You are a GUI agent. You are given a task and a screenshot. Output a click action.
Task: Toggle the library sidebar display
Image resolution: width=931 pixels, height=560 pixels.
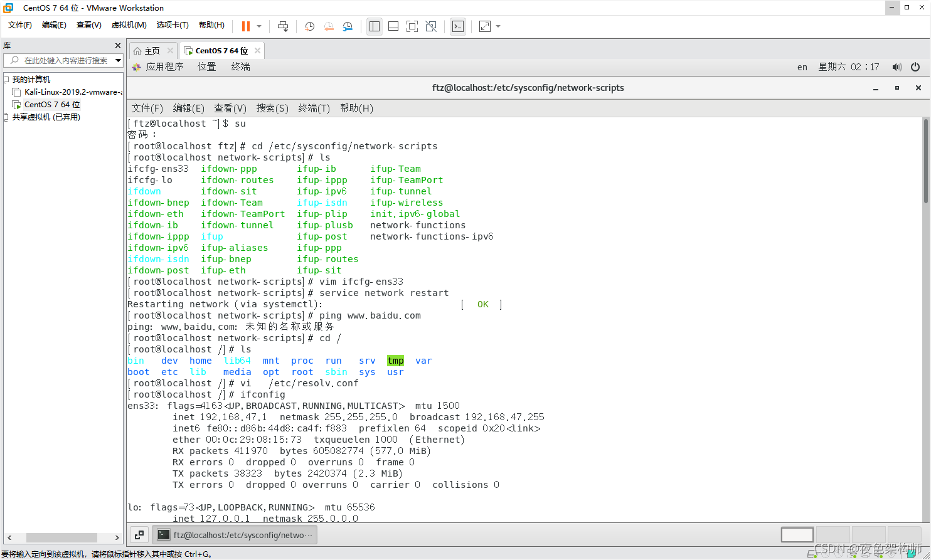375,26
